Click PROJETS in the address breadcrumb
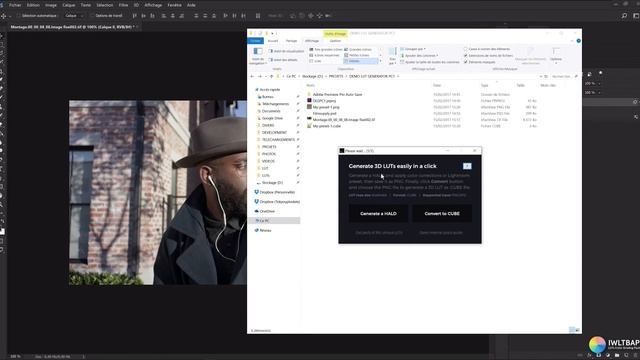The height and width of the screenshot is (360, 640). point(336,76)
